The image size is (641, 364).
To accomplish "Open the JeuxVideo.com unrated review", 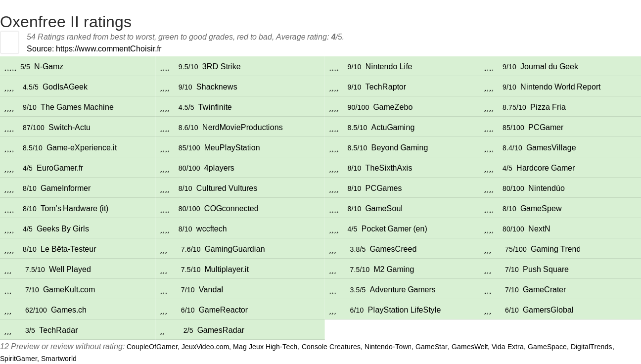I will [205, 347].
